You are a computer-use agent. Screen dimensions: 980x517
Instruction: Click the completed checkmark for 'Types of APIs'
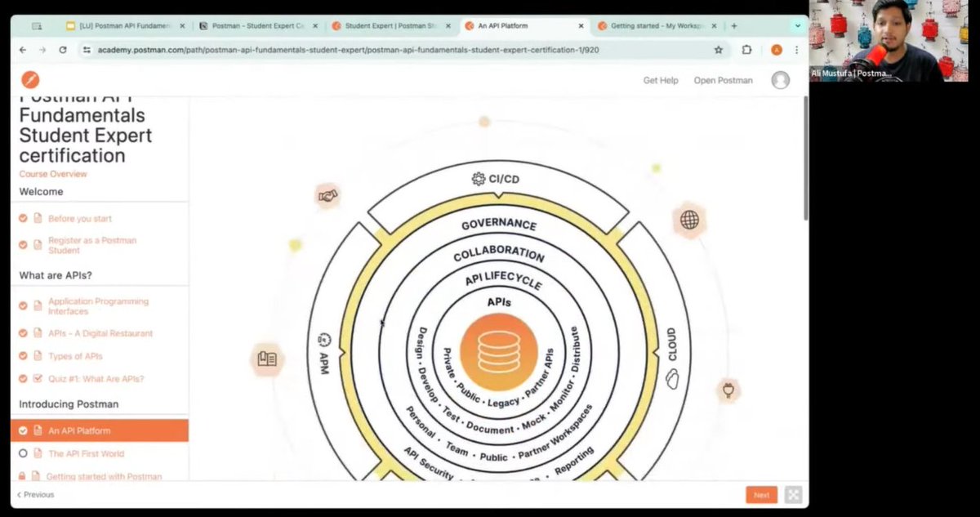pos(23,356)
